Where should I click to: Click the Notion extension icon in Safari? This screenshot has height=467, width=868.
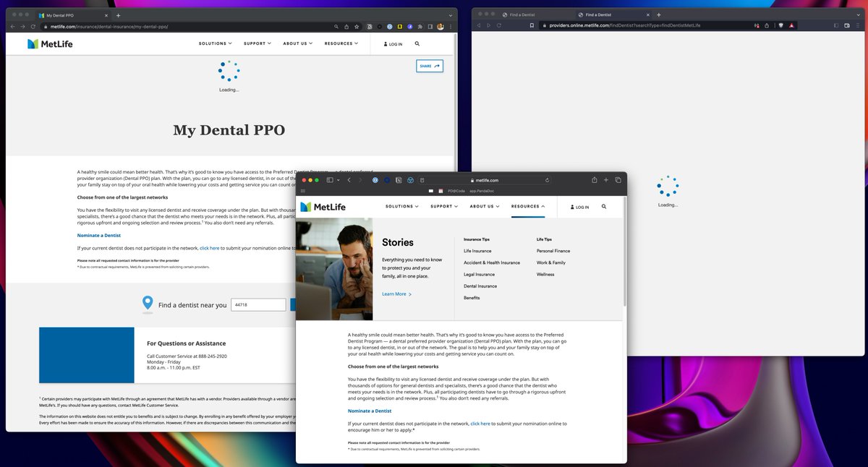point(399,180)
